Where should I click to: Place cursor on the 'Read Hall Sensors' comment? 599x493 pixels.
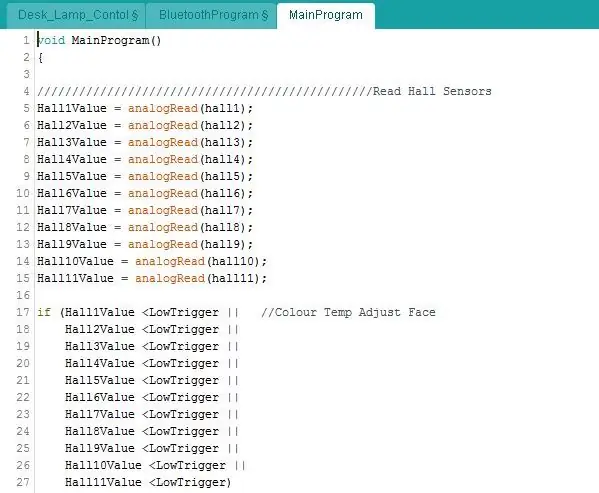(x=432, y=91)
